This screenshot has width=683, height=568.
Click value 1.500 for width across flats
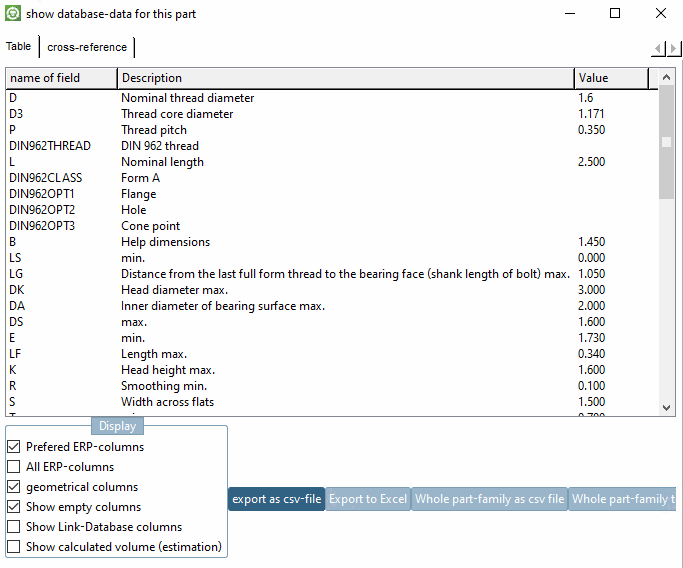click(x=591, y=402)
